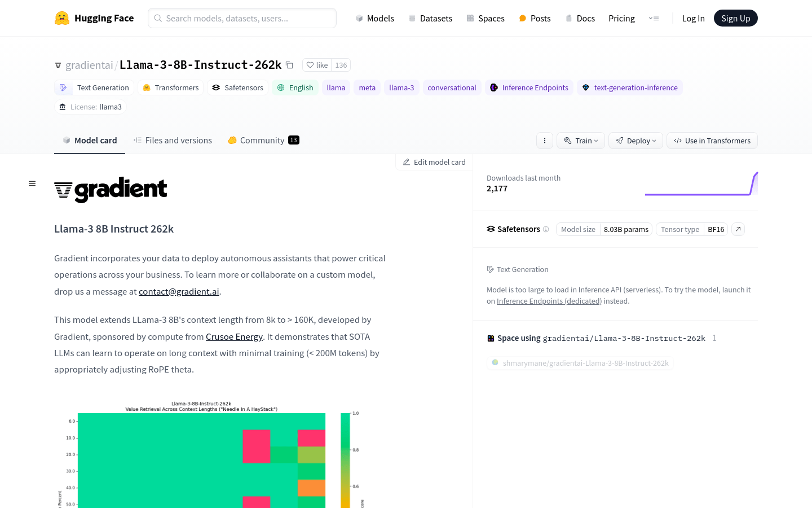Click the meta tag
The height and width of the screenshot is (508, 812).
[367, 87]
